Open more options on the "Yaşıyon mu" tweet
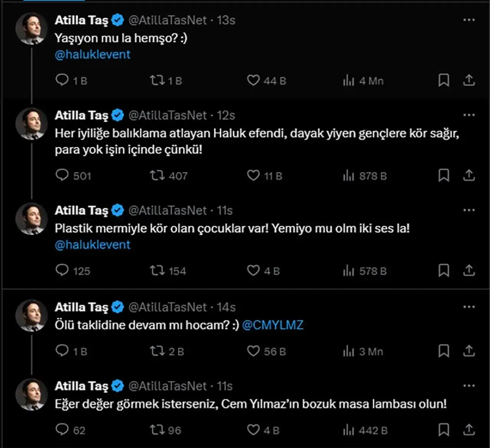 (x=469, y=20)
